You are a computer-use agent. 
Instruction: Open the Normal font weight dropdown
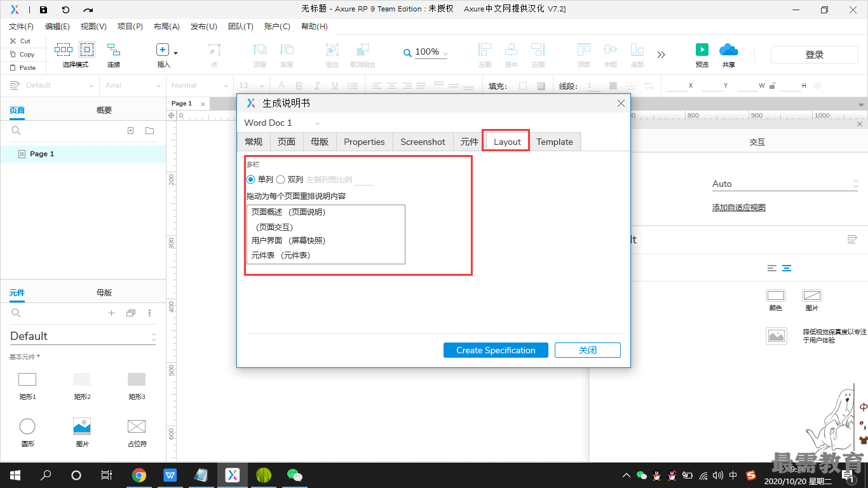click(200, 85)
